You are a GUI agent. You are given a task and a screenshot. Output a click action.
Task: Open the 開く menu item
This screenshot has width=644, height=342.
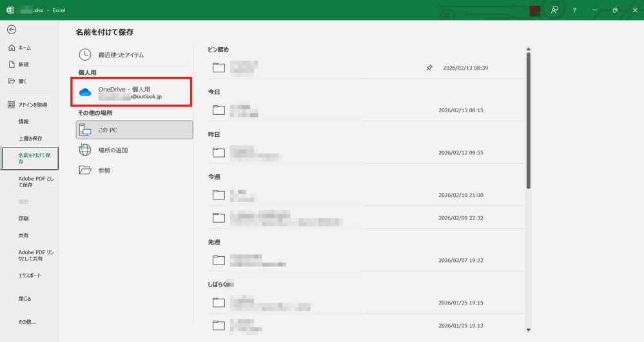pos(23,81)
